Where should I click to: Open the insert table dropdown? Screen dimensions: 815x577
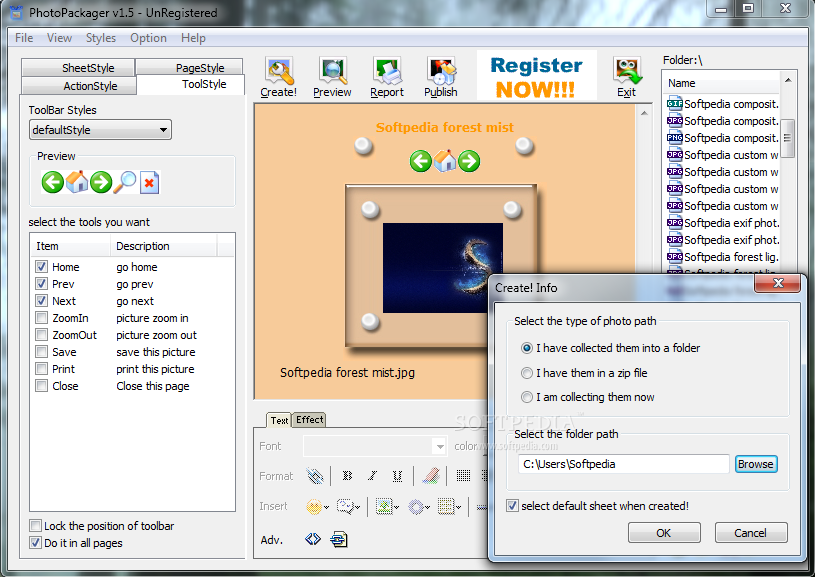point(449,506)
